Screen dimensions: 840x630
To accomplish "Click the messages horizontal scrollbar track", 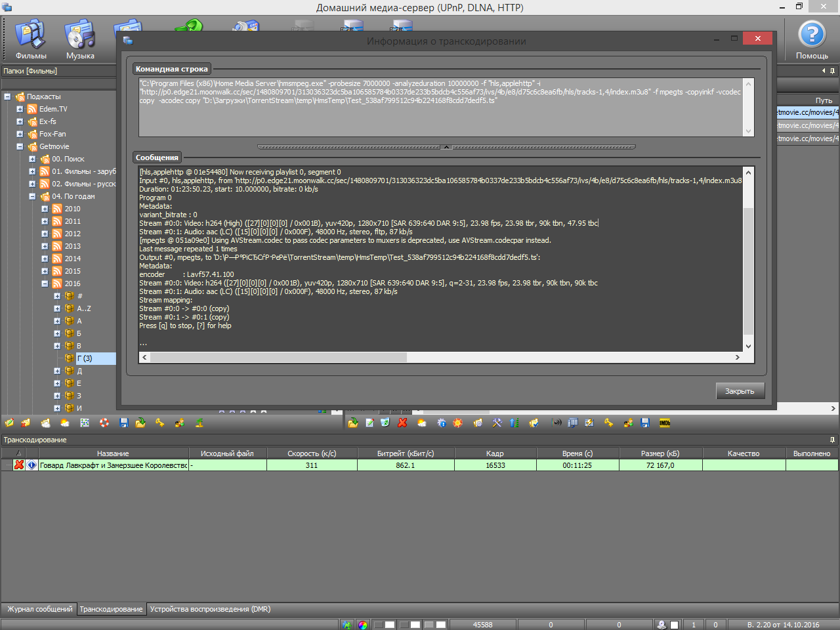I will click(x=571, y=358).
